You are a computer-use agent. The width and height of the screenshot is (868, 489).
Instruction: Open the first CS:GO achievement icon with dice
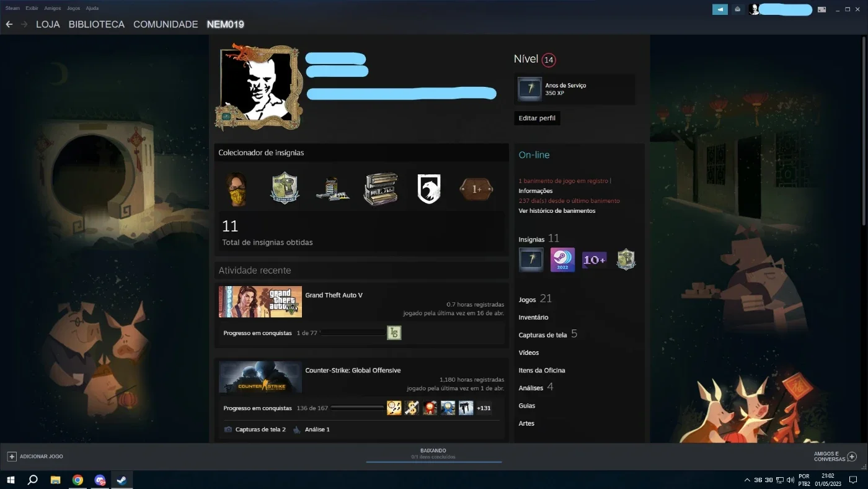[x=394, y=408]
